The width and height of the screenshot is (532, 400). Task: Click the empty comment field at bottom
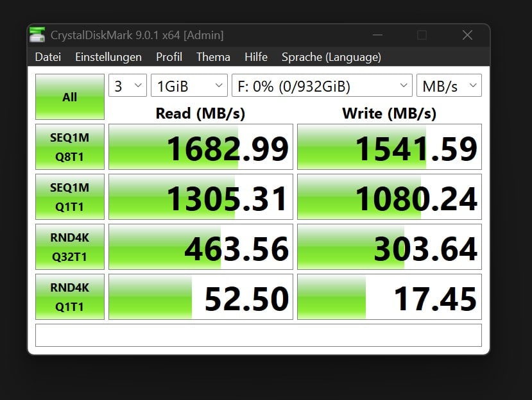(258, 335)
